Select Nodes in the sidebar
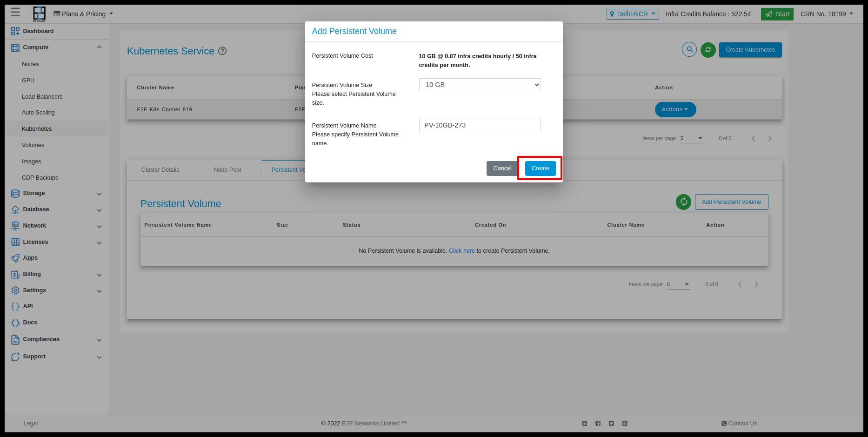Image resolution: width=868 pixels, height=437 pixels. point(30,64)
